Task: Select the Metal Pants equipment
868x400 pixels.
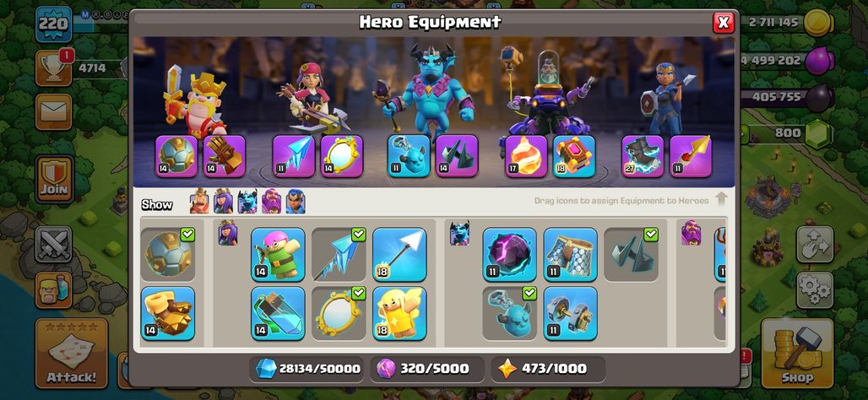Action: [x=570, y=255]
